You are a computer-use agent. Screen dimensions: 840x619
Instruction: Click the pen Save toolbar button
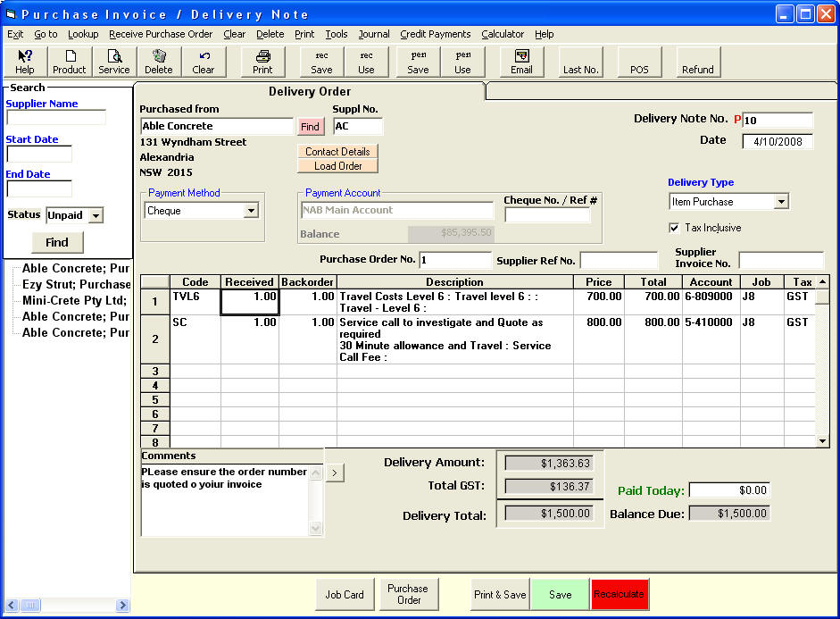tap(419, 63)
